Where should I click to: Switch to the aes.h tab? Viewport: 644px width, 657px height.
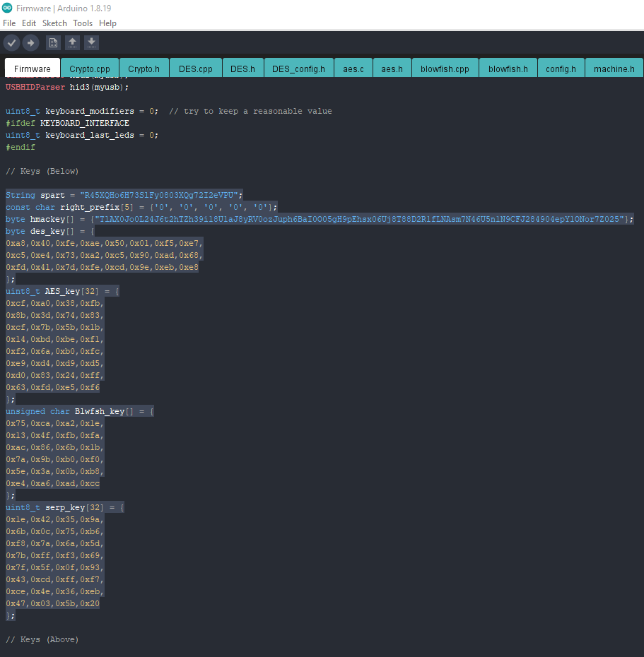[x=392, y=69]
